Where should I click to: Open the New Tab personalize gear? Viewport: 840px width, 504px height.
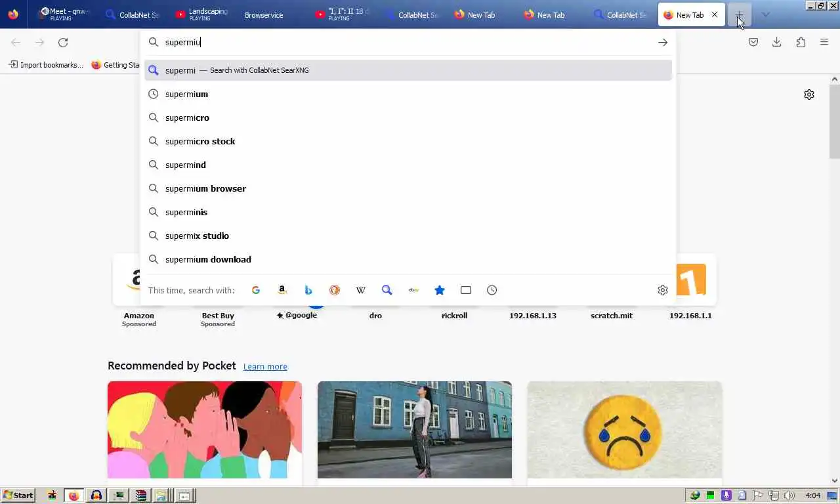(809, 94)
